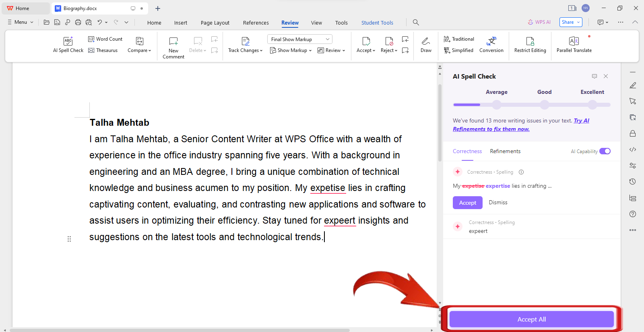644x332 pixels.
Task: Open Chinese Conversion tool
Action: (491, 45)
